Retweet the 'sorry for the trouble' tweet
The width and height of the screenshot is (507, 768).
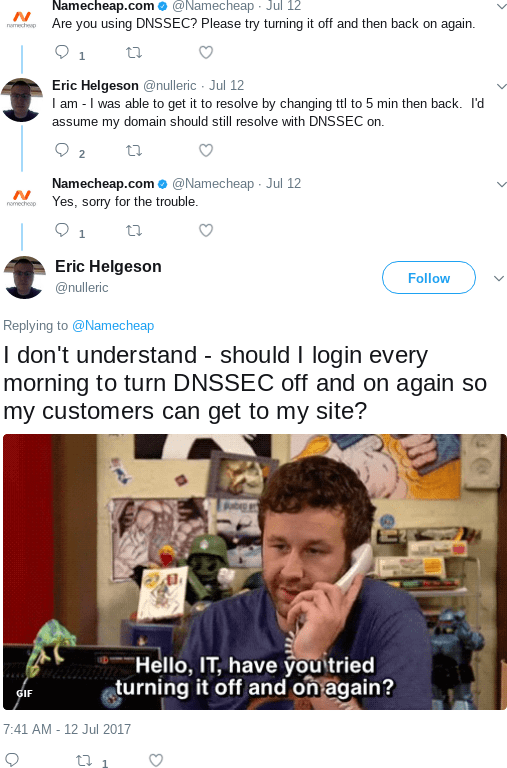click(134, 230)
